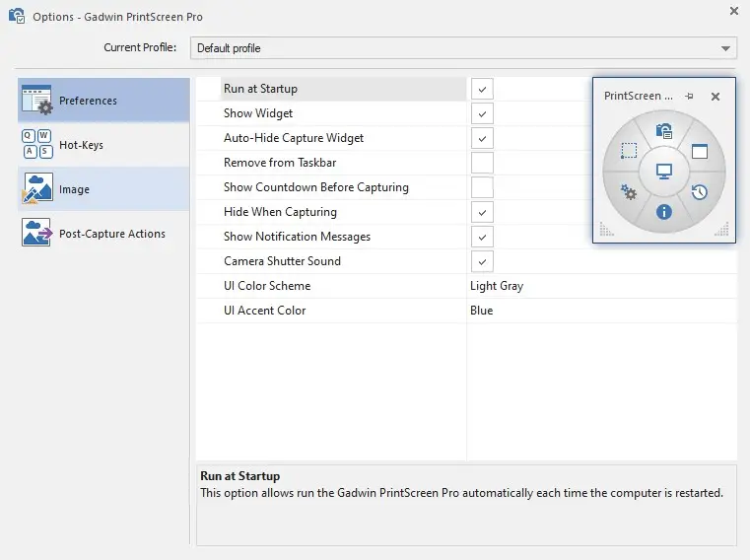Open UI Accent Color Blue value
Image resolution: width=750 pixels, height=560 pixels.
coord(481,311)
